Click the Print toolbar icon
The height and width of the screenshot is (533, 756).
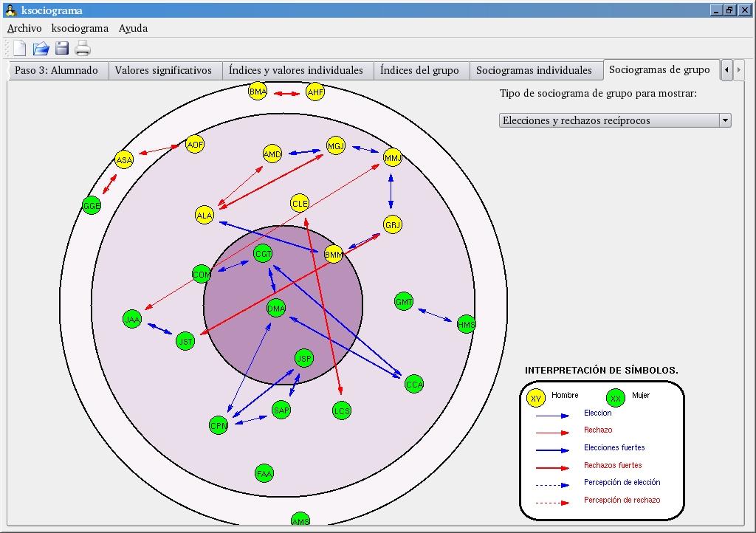pos(83,48)
